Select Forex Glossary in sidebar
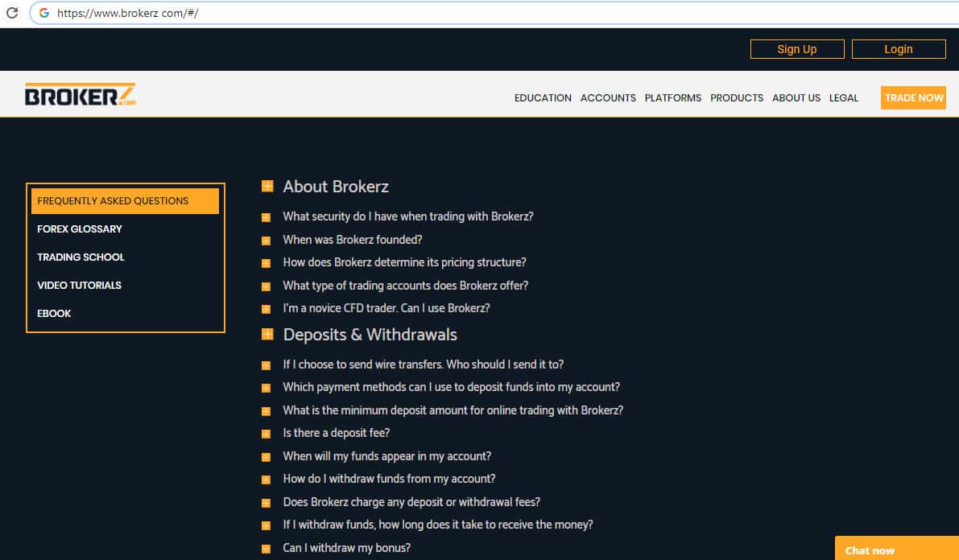This screenshot has height=560, width=959. pyautogui.click(x=80, y=229)
